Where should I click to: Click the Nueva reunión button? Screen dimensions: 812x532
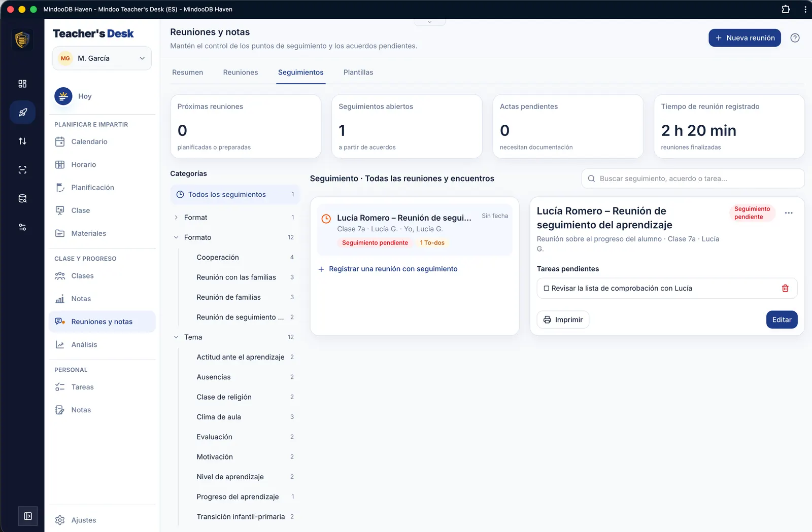click(745, 38)
